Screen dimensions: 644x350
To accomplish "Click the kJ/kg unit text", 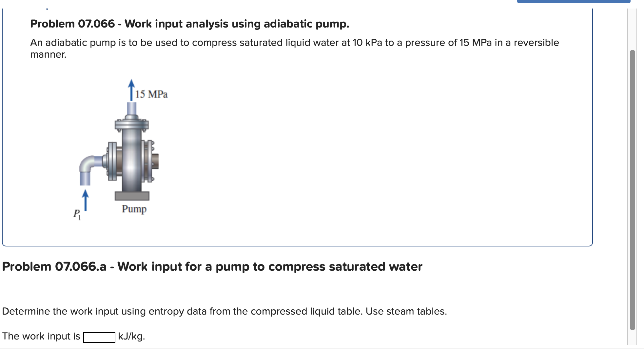I will [131, 336].
